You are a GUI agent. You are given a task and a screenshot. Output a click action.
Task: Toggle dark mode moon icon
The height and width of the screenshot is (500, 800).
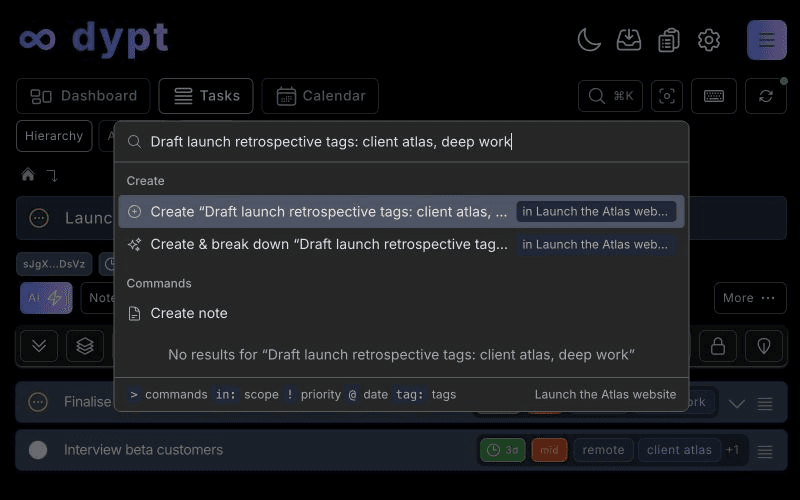coord(589,40)
